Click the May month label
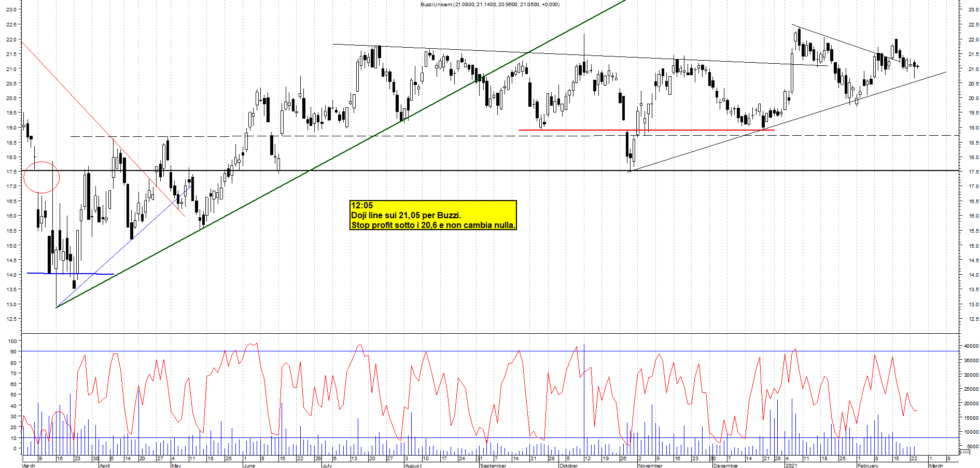980x468 pixels. coord(176,465)
